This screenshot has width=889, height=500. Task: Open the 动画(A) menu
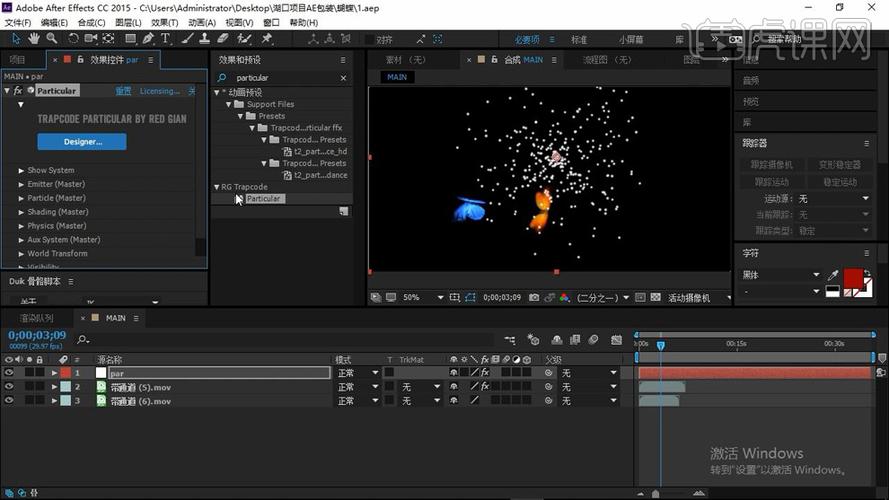pos(202,23)
